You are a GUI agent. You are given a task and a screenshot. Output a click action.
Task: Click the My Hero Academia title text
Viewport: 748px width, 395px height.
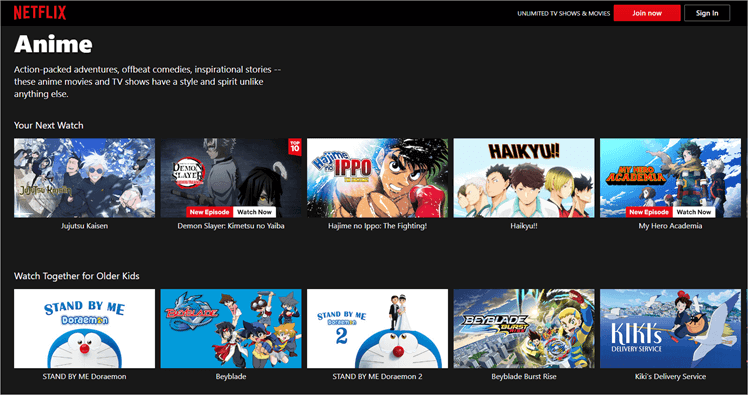(670, 226)
